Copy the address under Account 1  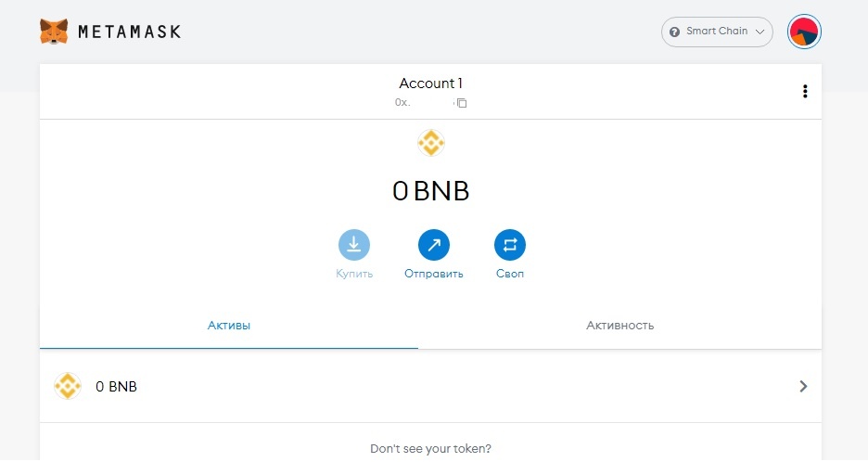click(462, 103)
